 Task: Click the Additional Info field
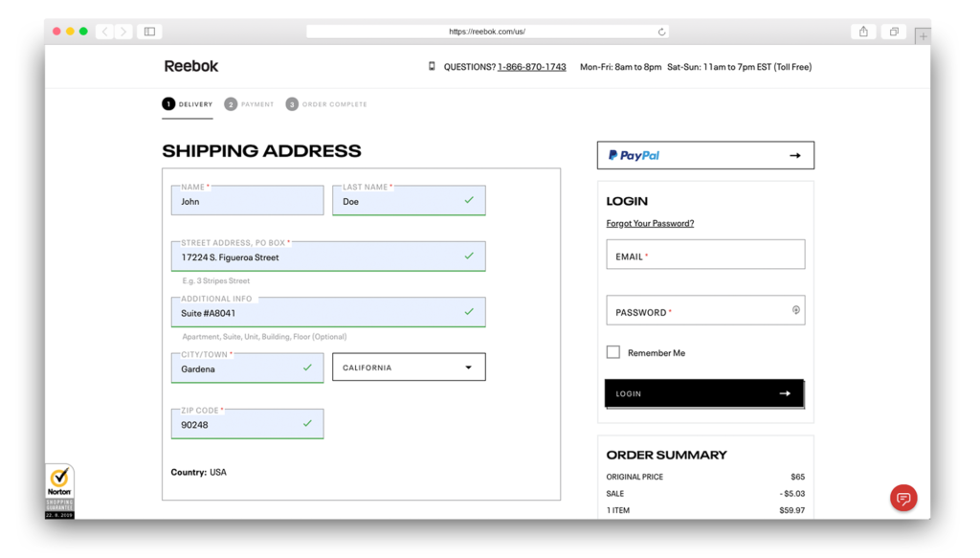[x=328, y=312]
